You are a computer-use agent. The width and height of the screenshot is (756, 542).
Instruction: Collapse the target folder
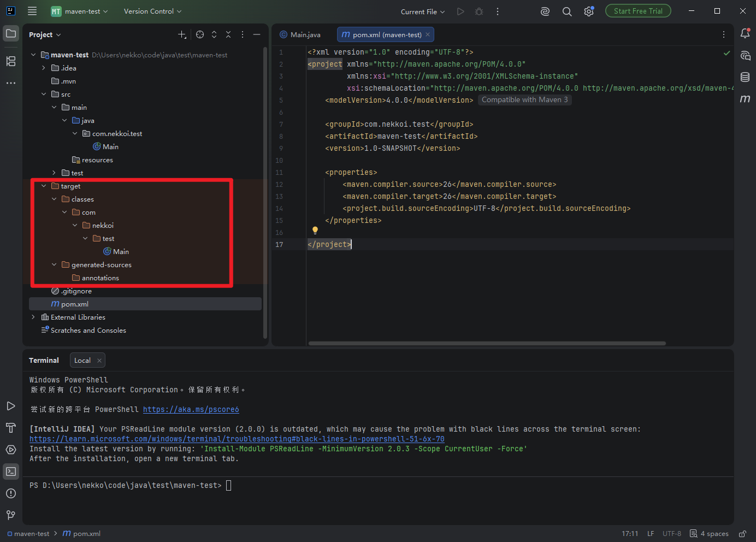pyautogui.click(x=44, y=186)
